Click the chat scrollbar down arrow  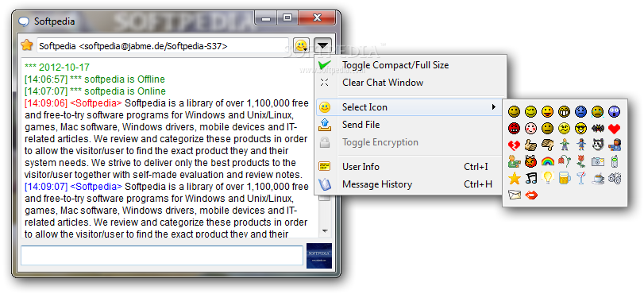(325, 231)
